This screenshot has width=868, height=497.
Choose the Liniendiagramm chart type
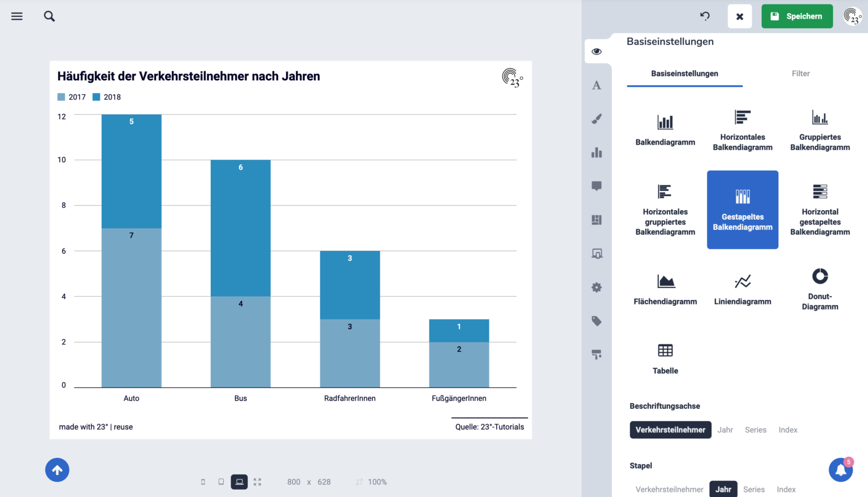click(743, 289)
